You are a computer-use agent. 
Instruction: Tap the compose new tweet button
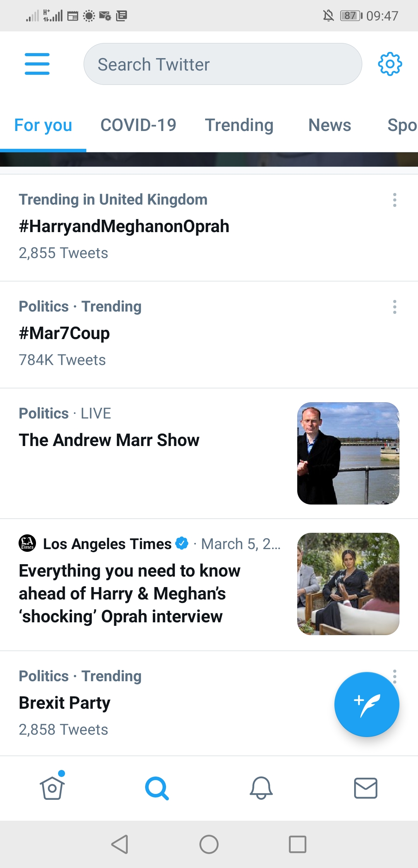pyautogui.click(x=367, y=704)
